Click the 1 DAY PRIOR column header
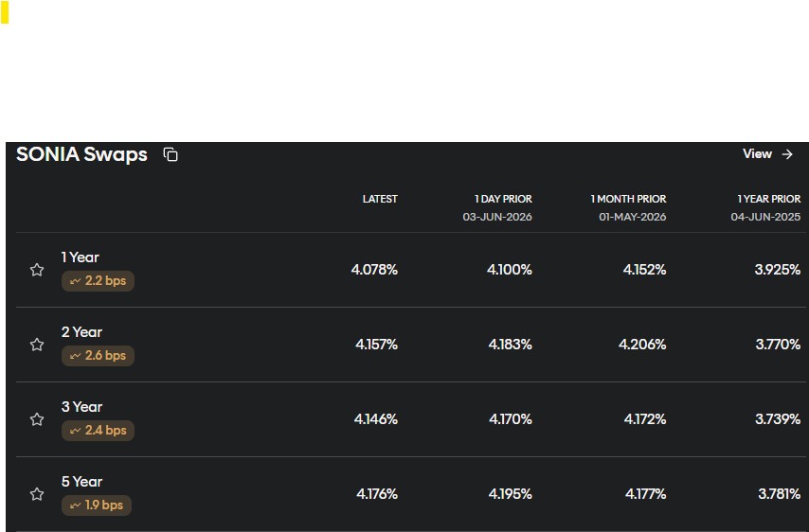The image size is (809, 532). 503,199
